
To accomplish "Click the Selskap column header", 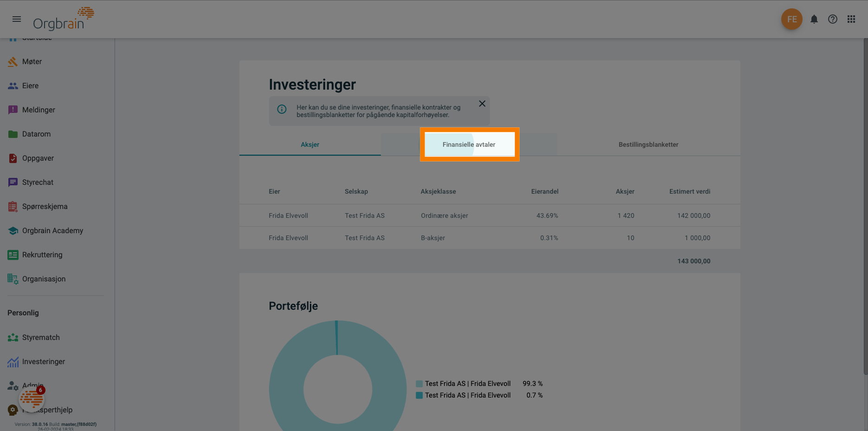I will click(356, 191).
